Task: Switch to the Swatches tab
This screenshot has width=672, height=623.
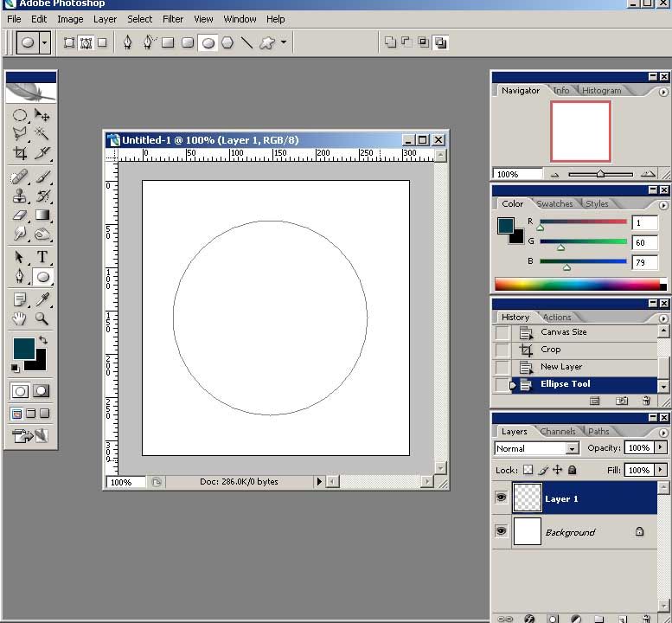Action: tap(554, 204)
